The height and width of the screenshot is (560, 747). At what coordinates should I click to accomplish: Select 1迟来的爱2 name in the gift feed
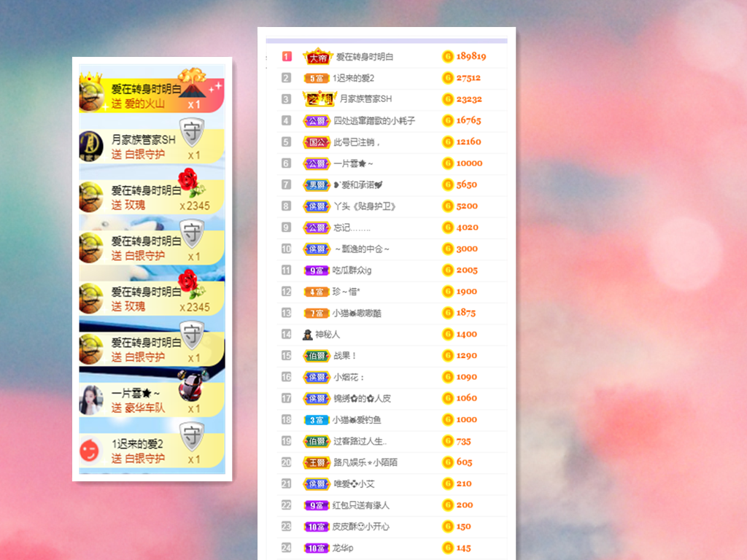pos(137,444)
